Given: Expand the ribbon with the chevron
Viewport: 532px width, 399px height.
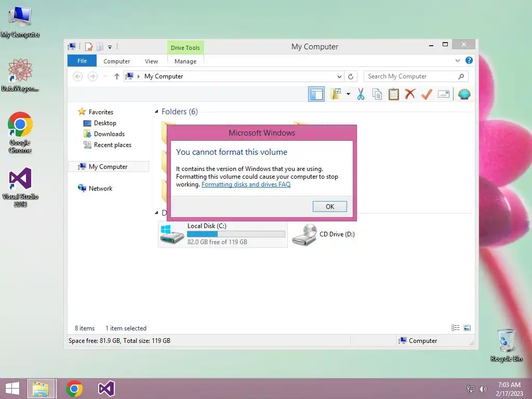Looking at the screenshot, I should pos(457,60).
